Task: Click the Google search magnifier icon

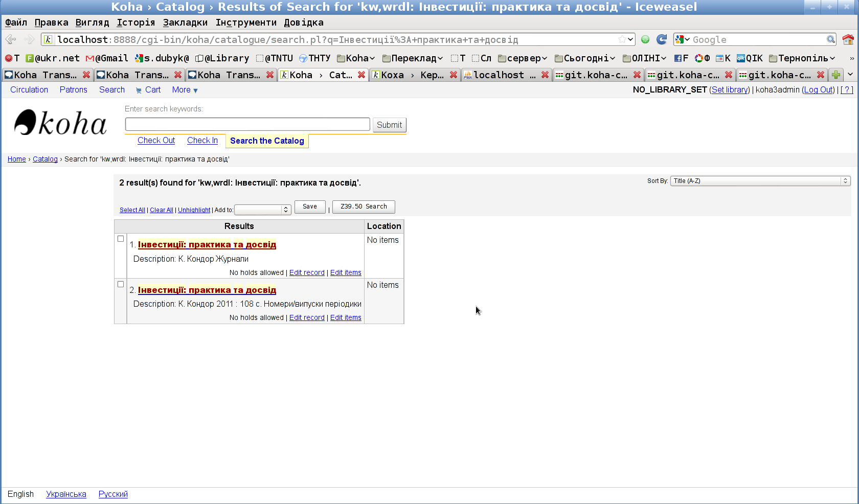Action: coord(831,39)
